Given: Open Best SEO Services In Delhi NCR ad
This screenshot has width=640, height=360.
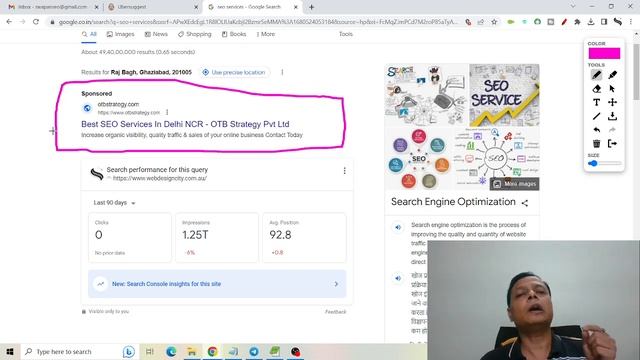Looking at the screenshot, I should tap(185, 124).
